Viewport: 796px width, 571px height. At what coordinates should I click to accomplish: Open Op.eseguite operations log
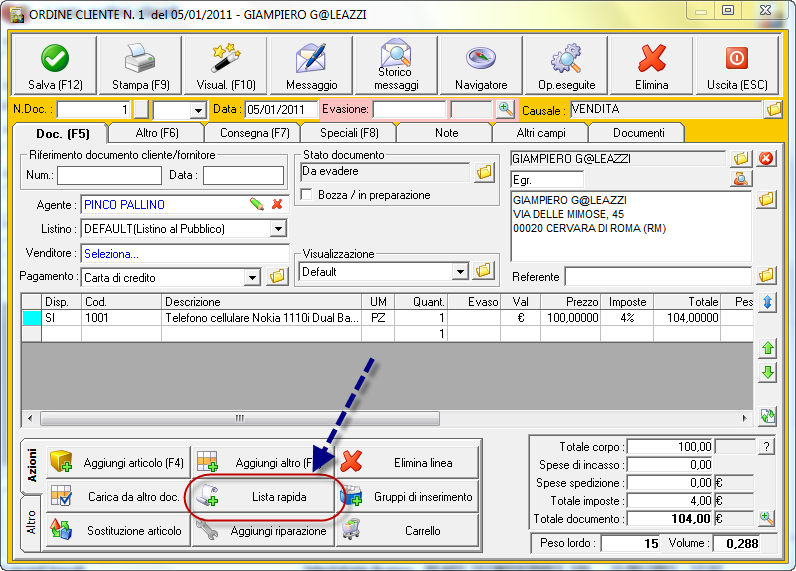567,66
